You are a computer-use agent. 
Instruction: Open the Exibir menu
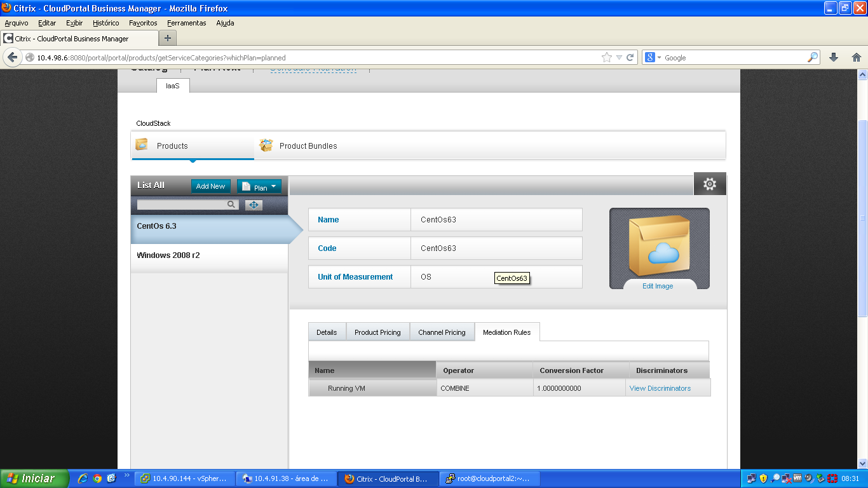point(74,23)
